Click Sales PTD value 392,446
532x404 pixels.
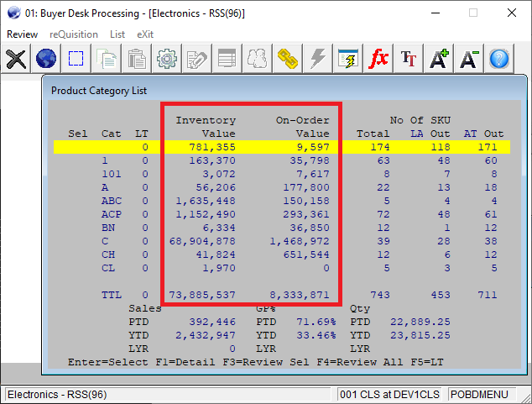click(x=212, y=322)
